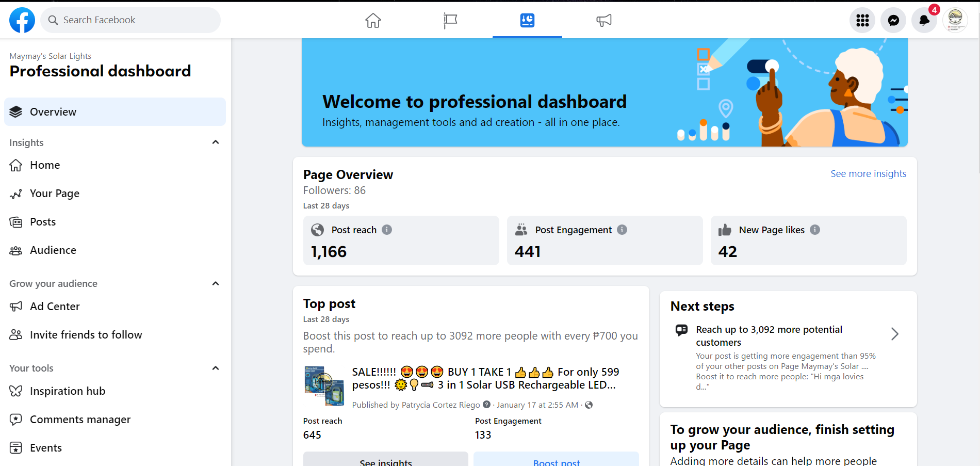Open Inspiration hub
The height and width of the screenshot is (466, 980).
[115, 391]
